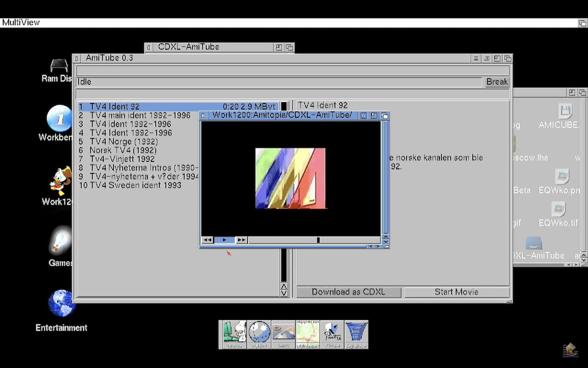Image resolution: width=588 pixels, height=368 pixels.
Task: Click the results list scroll-up arrow
Action: 284,286
